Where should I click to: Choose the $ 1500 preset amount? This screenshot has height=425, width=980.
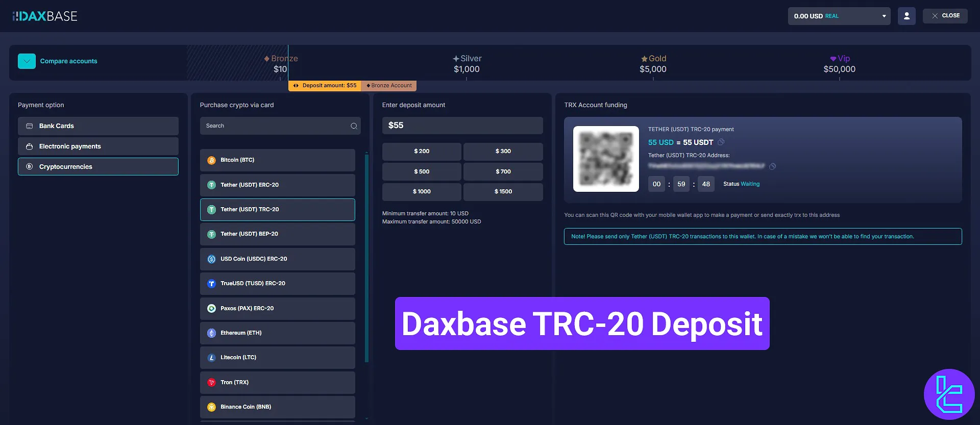[x=503, y=192]
